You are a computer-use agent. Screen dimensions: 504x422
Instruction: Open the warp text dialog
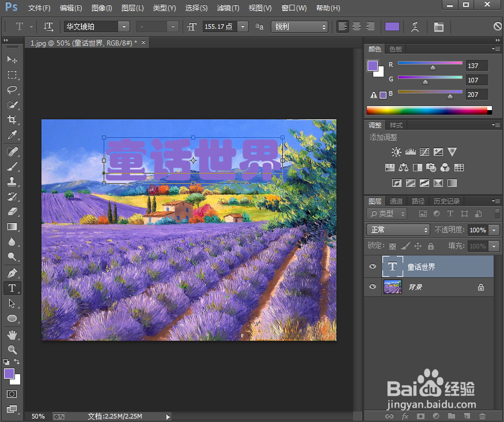coord(415,27)
